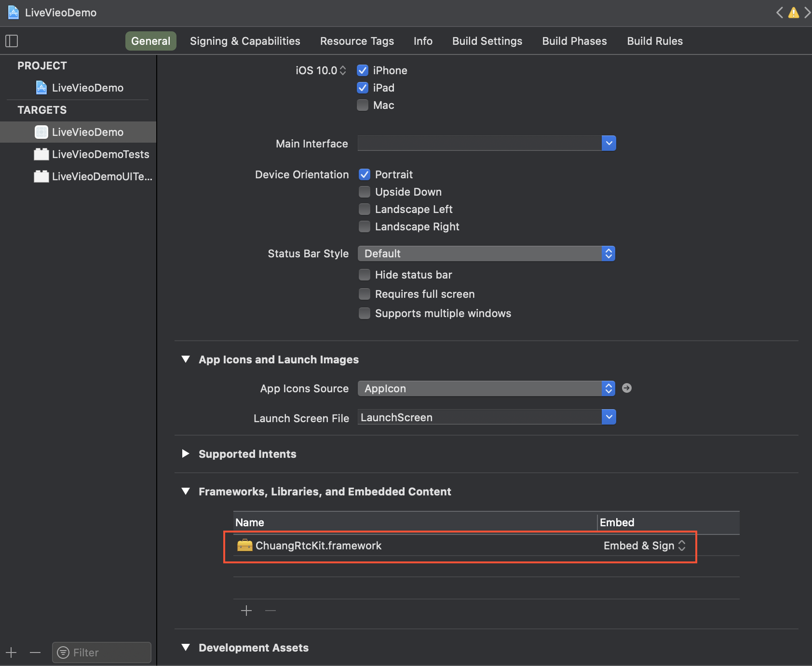The width and height of the screenshot is (812, 666).
Task: Enable Landscape Left orientation
Action: pos(365,209)
